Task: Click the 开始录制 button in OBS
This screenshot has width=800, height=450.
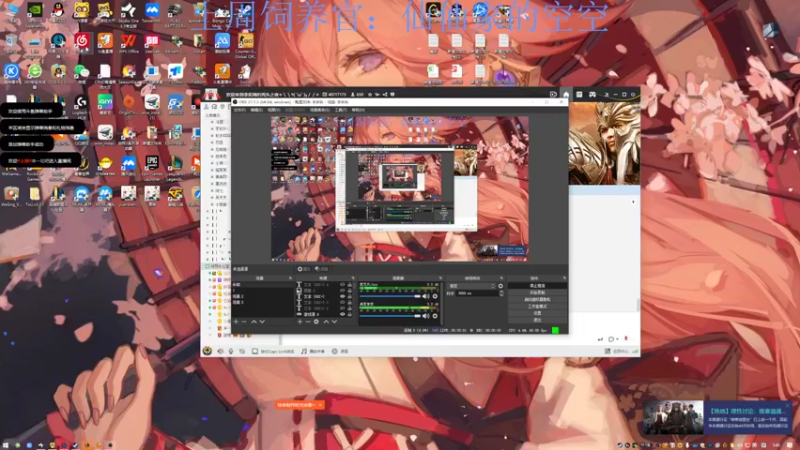Action: coord(537,293)
